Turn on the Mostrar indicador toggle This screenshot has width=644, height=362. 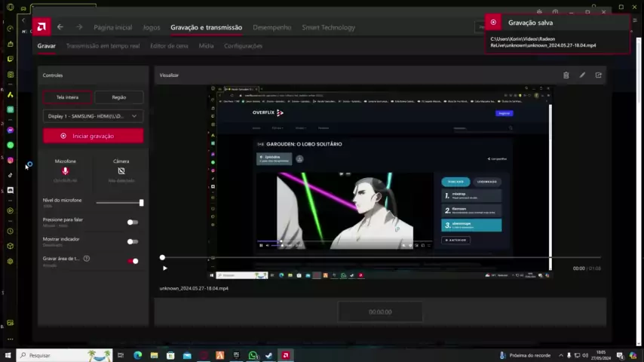[133, 241]
